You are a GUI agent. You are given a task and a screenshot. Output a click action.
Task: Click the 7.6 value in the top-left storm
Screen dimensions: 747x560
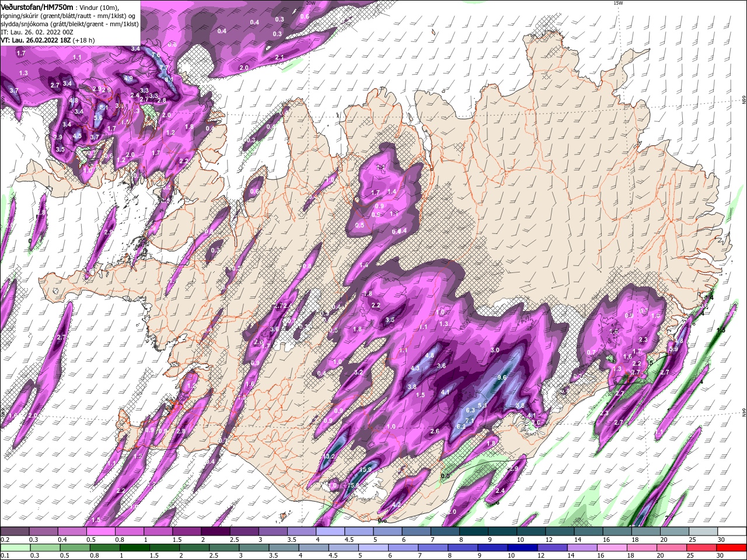point(156,55)
